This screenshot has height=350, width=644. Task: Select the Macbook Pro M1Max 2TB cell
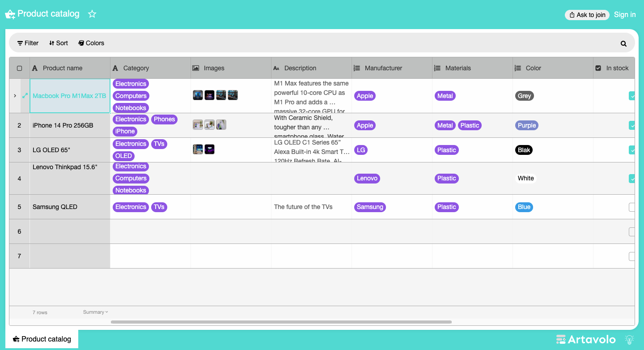click(70, 96)
